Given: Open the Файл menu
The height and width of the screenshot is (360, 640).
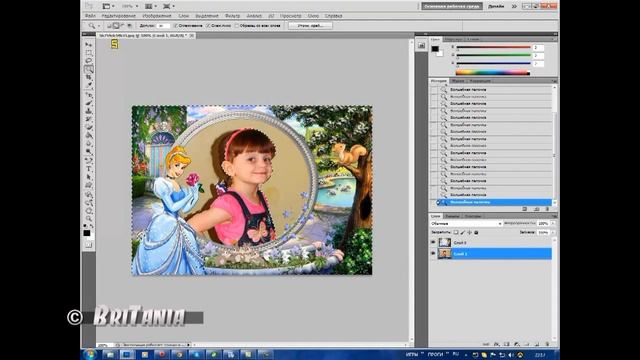Looking at the screenshot, I should click(90, 16).
